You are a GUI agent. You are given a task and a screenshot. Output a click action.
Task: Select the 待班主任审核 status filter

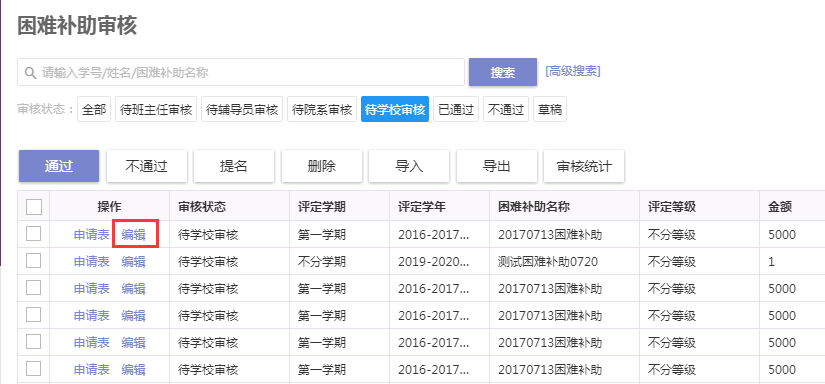[x=156, y=109]
